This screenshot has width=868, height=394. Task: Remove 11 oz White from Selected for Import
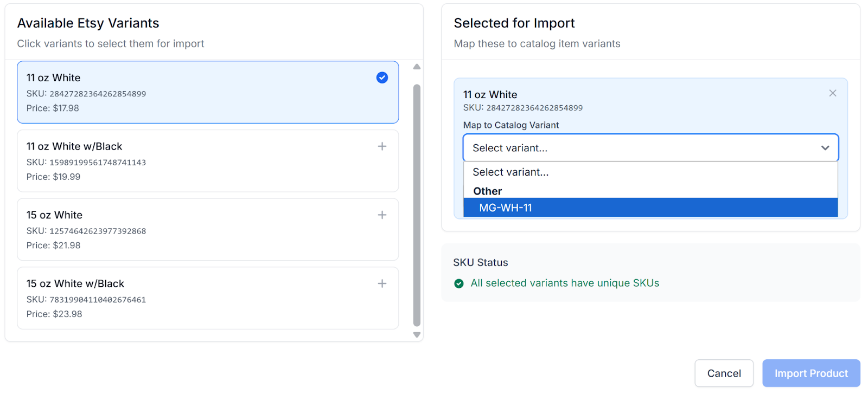832,93
